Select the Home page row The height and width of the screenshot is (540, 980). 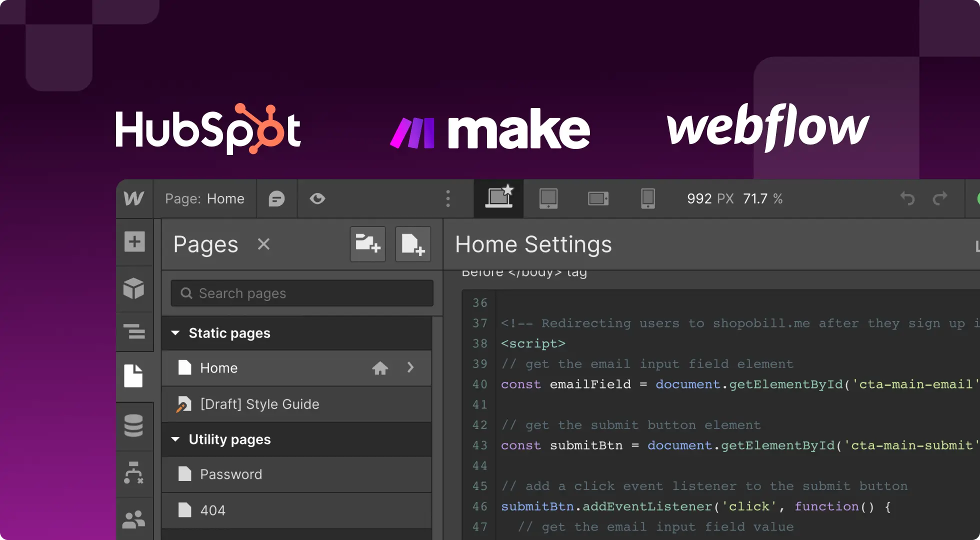[x=297, y=368]
